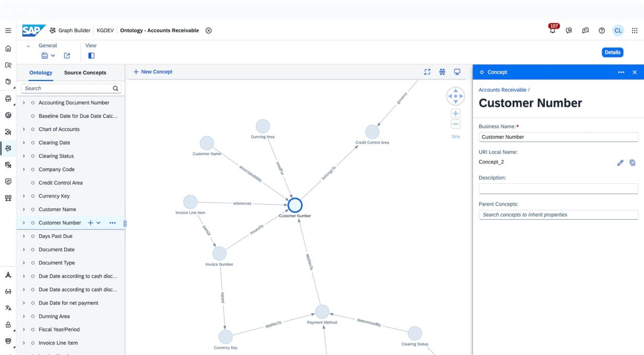644x355 pixels.
Task: Open the save dropdown arrow in General
Action: 53,56
